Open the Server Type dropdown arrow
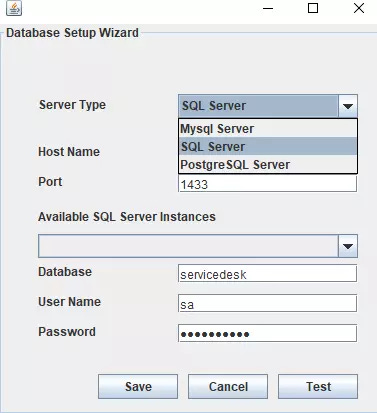The height and width of the screenshot is (413, 377). click(x=348, y=106)
